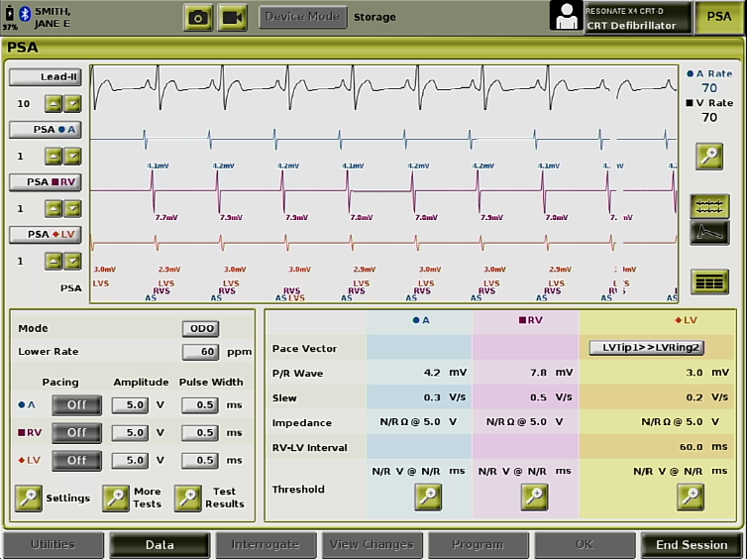Screen dimensions: 747x560
Task: Click the Device Mode button
Action: click(x=303, y=17)
